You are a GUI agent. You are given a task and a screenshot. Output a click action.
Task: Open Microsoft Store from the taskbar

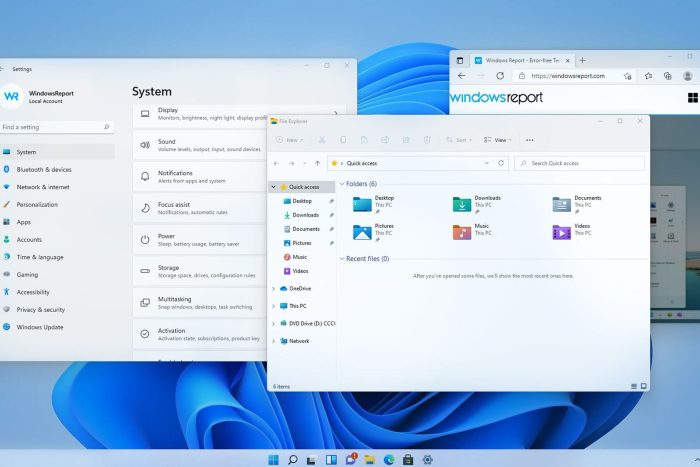pos(408,459)
